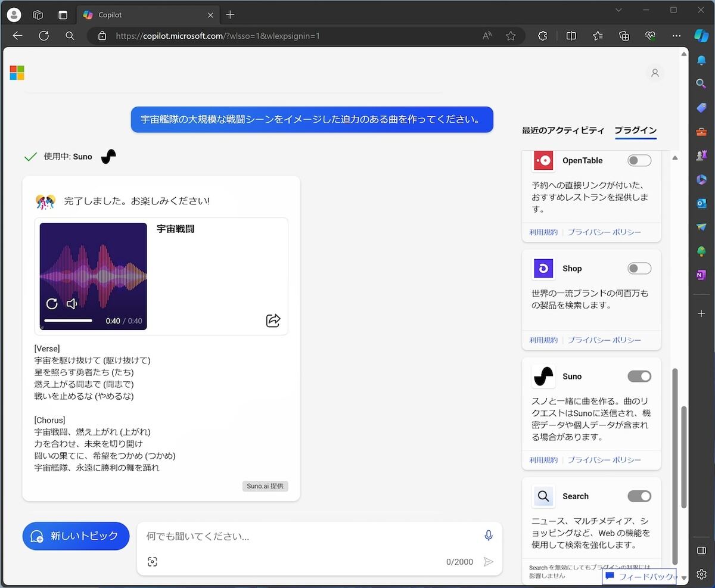Click the song waveform thumbnail

tap(94, 276)
